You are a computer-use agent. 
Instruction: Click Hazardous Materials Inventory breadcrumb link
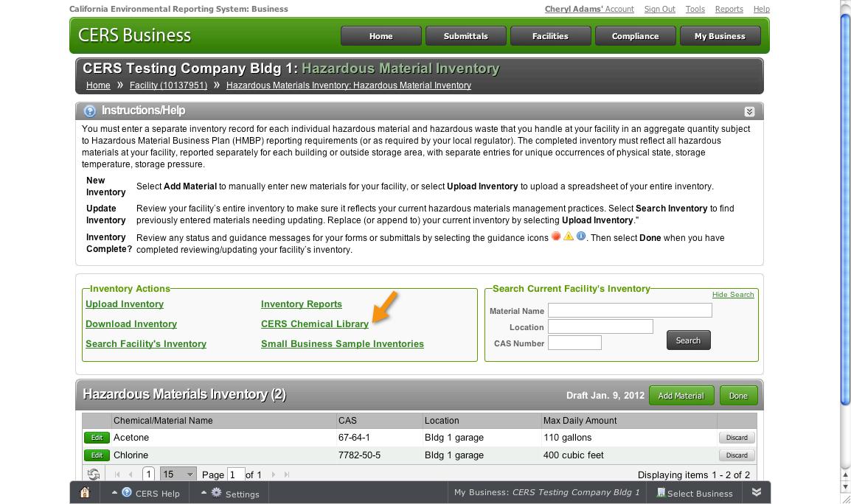pyautogui.click(x=348, y=85)
